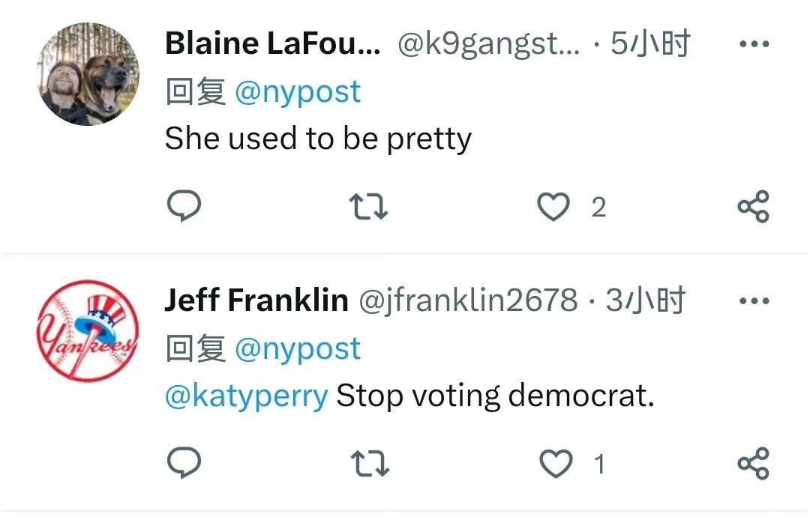Open more options for Jeff Franklin's tweet
810x532 pixels.
754,300
